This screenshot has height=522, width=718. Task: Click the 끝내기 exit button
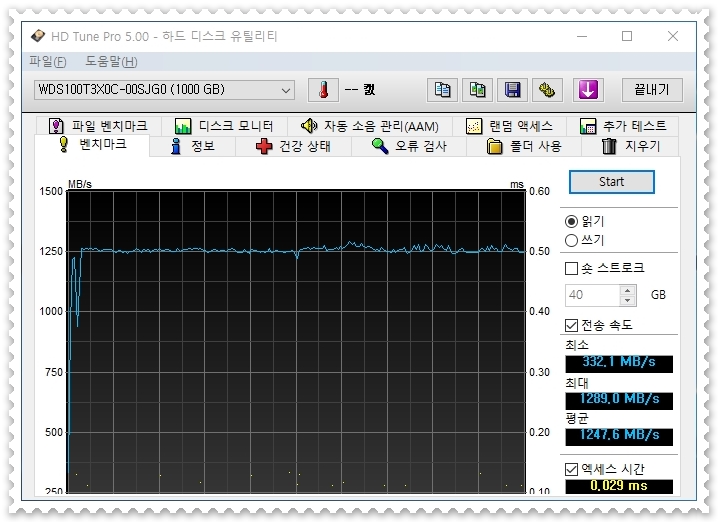click(652, 90)
